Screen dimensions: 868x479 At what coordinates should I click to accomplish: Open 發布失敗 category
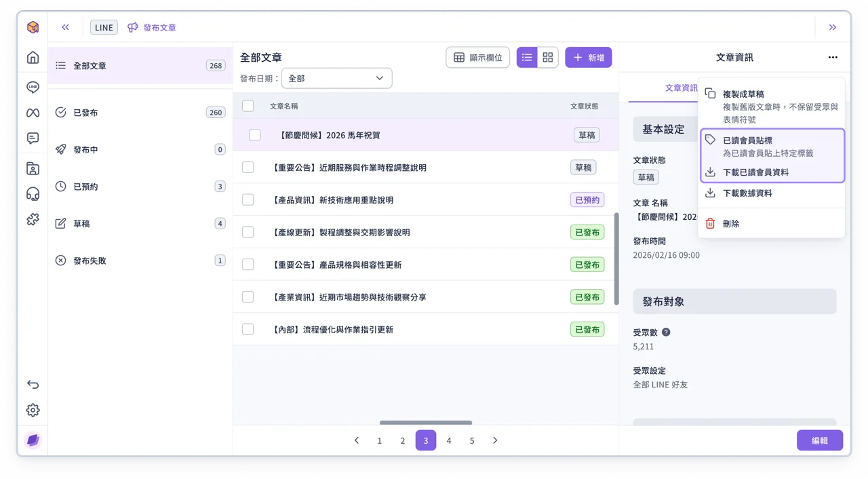tap(140, 261)
